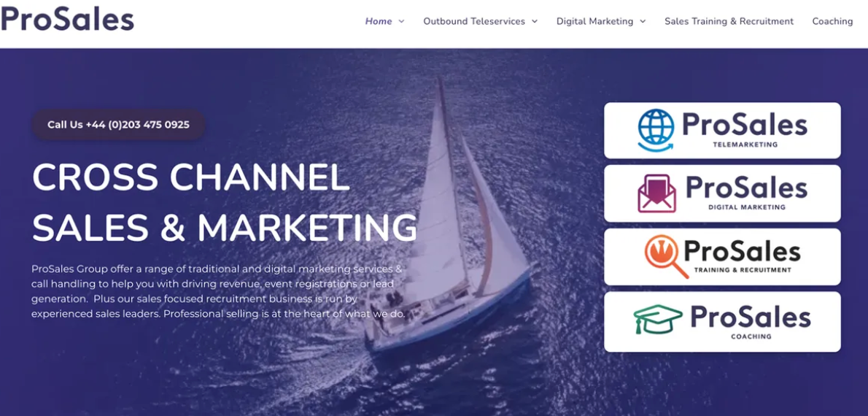
Task: Click the Outbound Teleservices menu label
Action: point(474,21)
